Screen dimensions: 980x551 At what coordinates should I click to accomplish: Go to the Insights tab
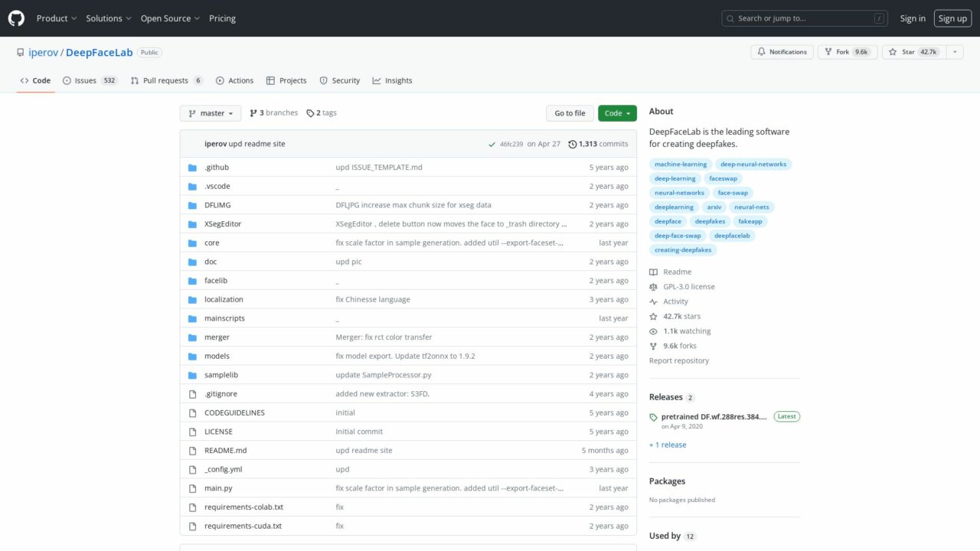pos(392,80)
